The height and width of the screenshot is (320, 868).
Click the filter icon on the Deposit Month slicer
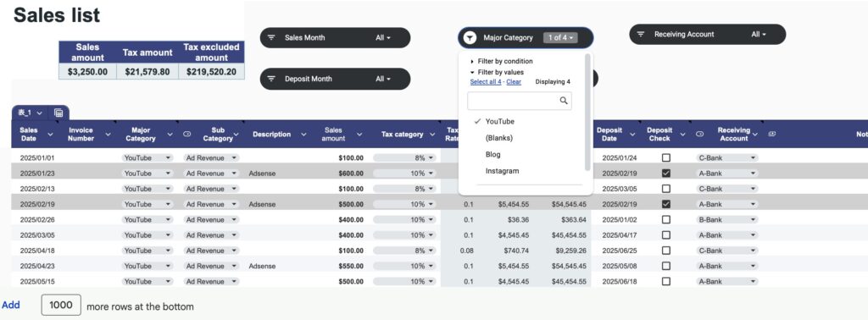tap(271, 79)
